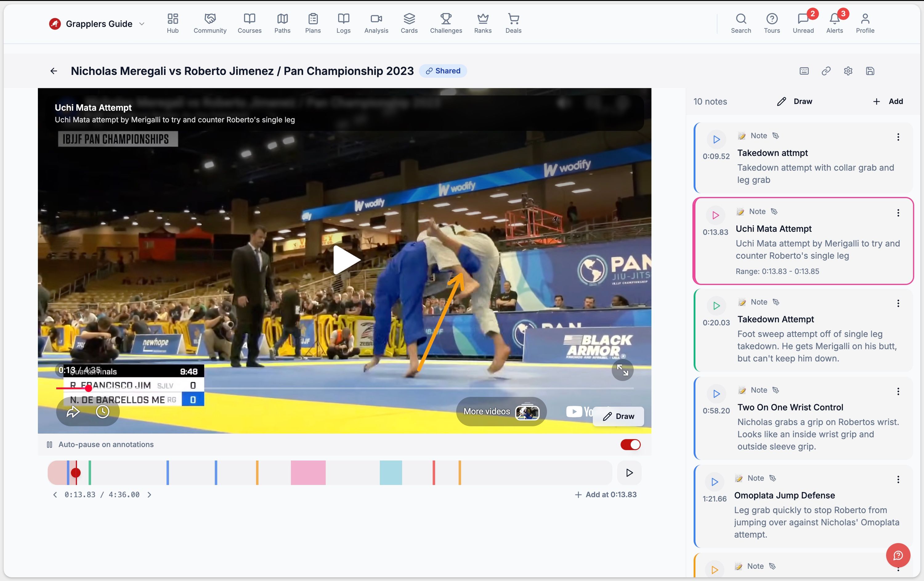Click tag icon on Takedown attmpt note

point(776,136)
